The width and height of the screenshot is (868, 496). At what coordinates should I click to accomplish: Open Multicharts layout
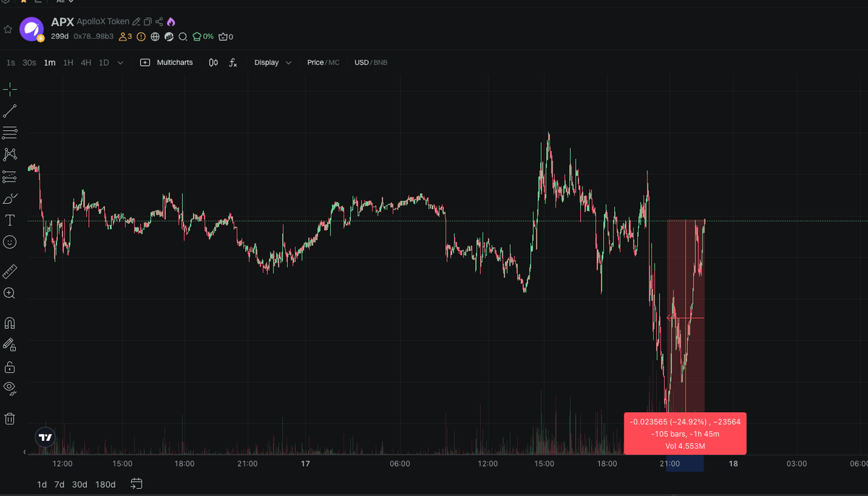[x=167, y=63]
